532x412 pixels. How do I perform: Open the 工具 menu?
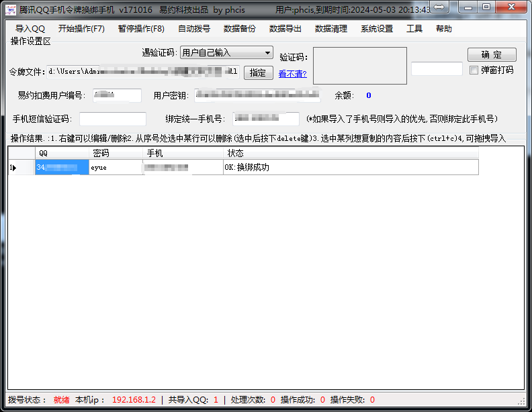pyautogui.click(x=414, y=29)
